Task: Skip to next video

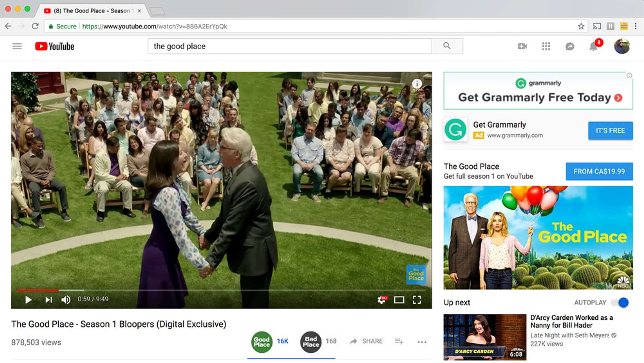Action: [49, 299]
